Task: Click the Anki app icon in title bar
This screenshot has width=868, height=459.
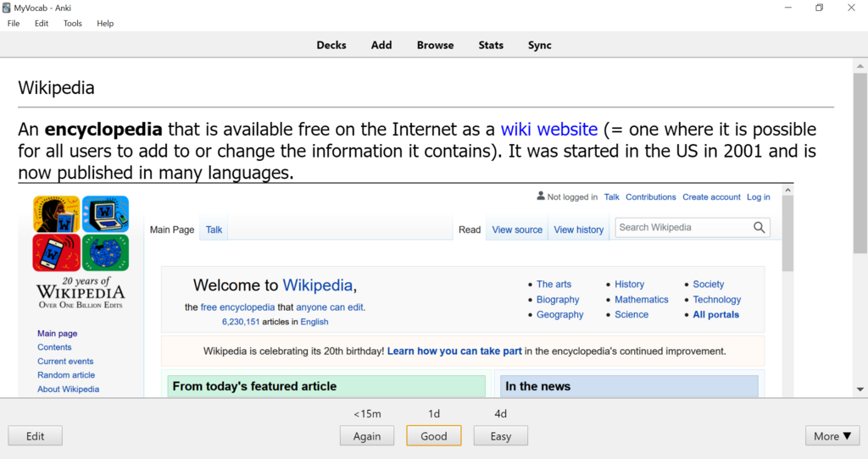Action: pos(6,8)
